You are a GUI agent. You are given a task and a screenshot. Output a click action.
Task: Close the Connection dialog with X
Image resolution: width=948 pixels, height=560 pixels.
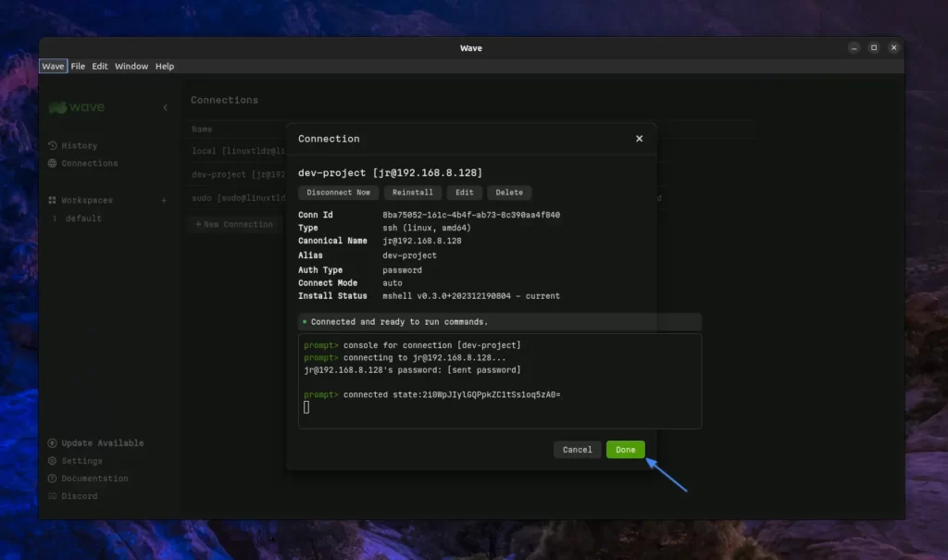(x=639, y=139)
